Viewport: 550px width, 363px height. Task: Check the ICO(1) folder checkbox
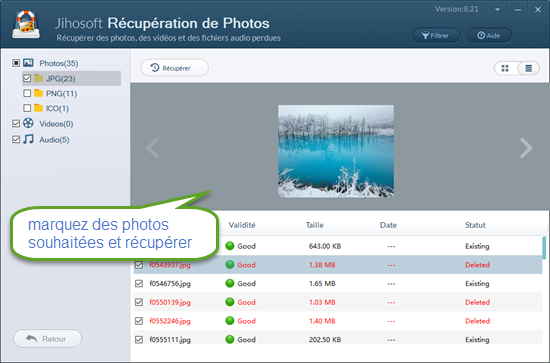click(27, 108)
